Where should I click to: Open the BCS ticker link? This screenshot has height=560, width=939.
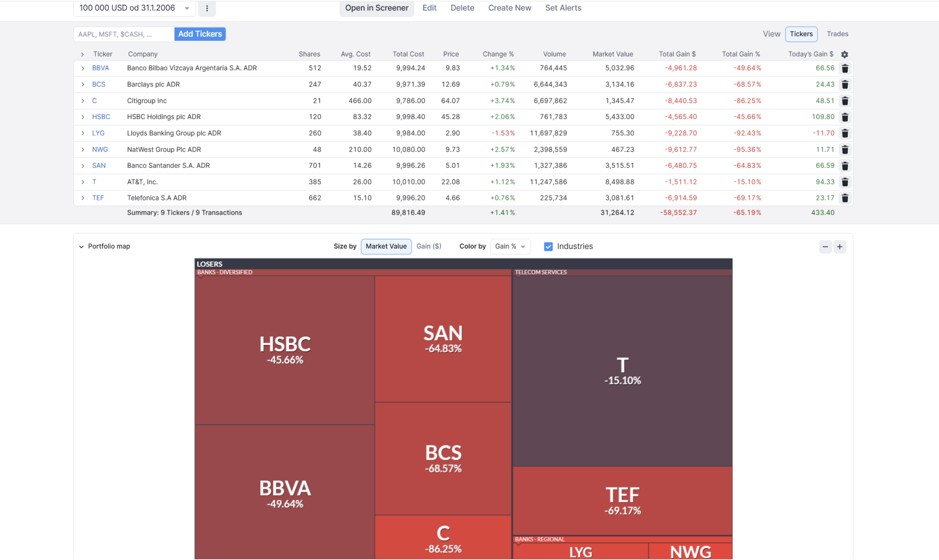coord(99,84)
